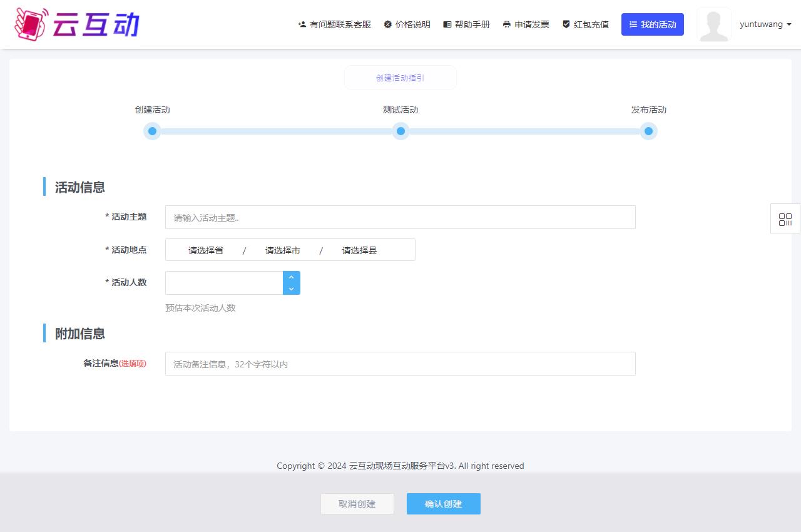Open the 请选择省 province selector

tap(206, 250)
